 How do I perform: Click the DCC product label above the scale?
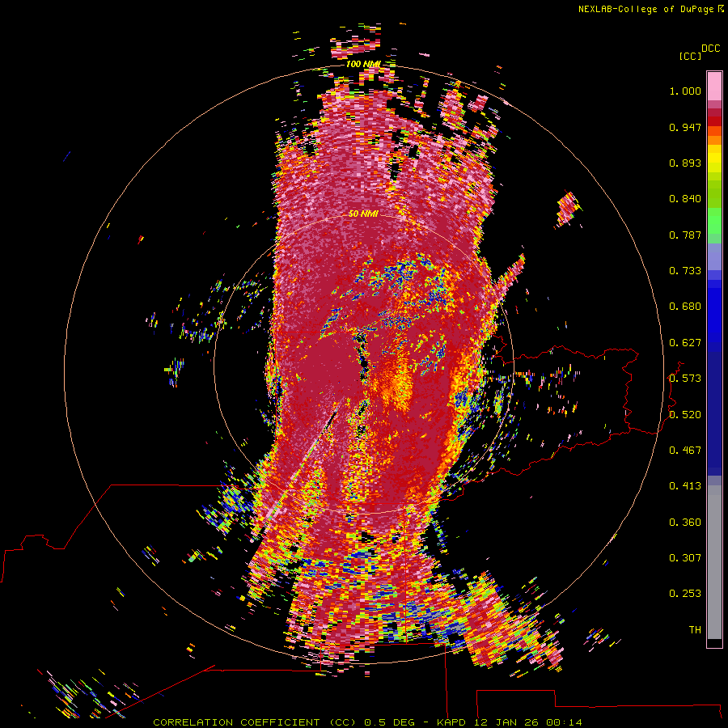click(x=711, y=49)
